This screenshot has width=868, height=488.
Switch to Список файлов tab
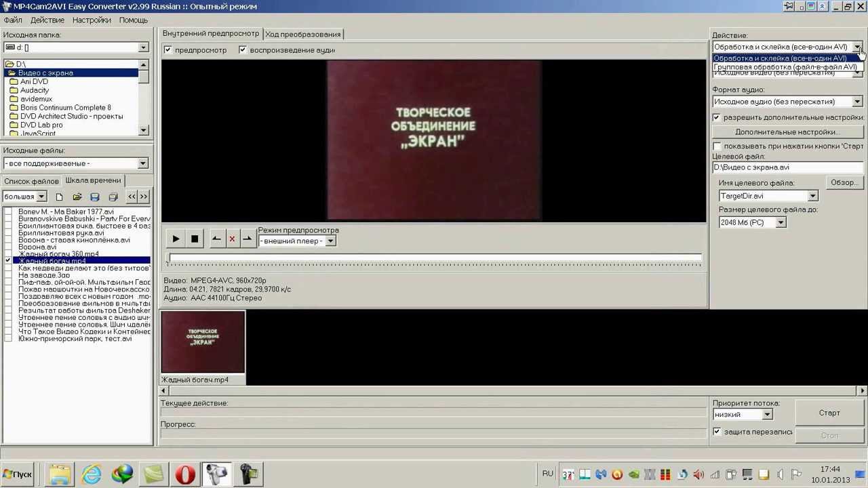[x=31, y=181]
